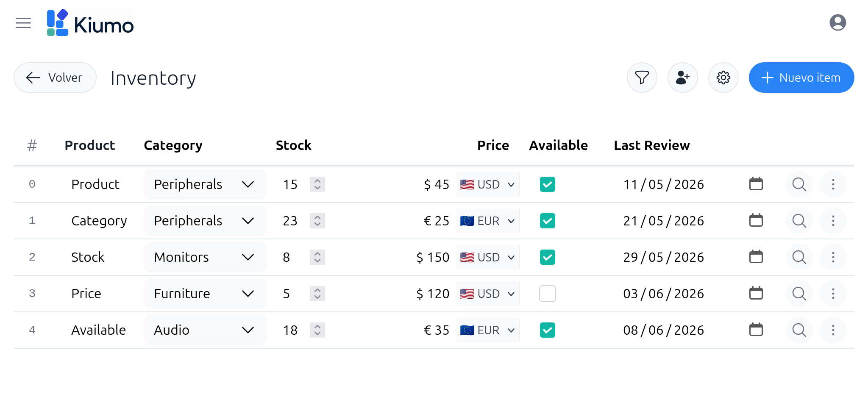The width and height of the screenshot is (868, 397).
Task: Open the Peripherals dropdown in row 1
Action: 205,221
